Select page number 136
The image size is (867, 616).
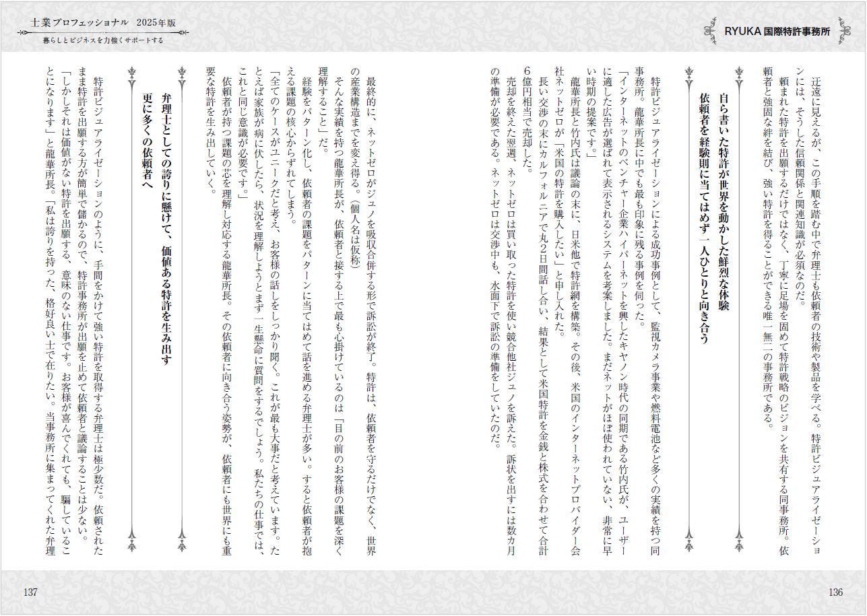tap(835, 592)
